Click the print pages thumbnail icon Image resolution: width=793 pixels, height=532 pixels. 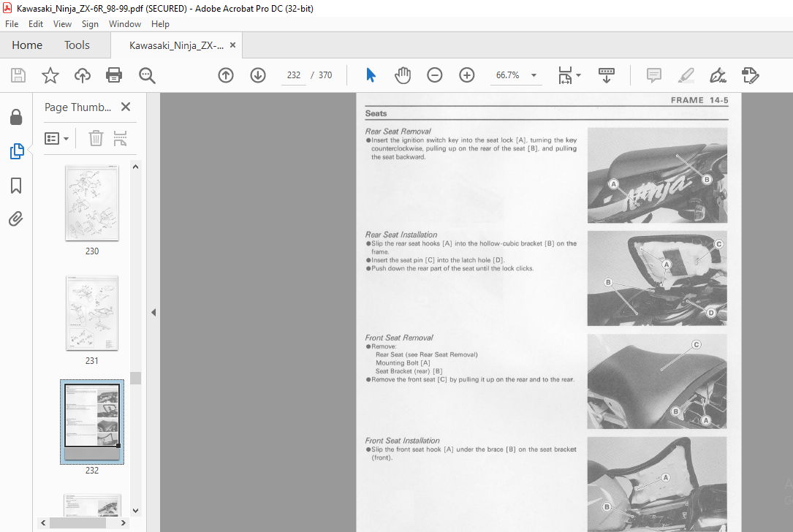(x=120, y=138)
